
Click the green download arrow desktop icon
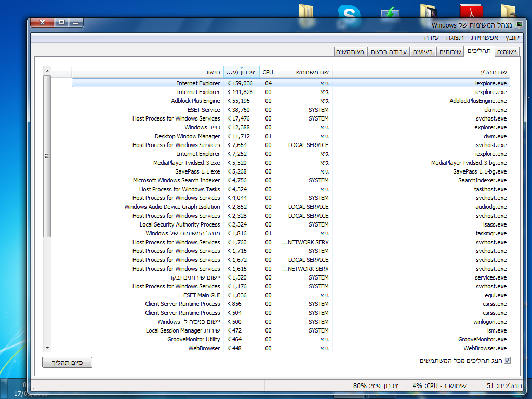pos(390,12)
